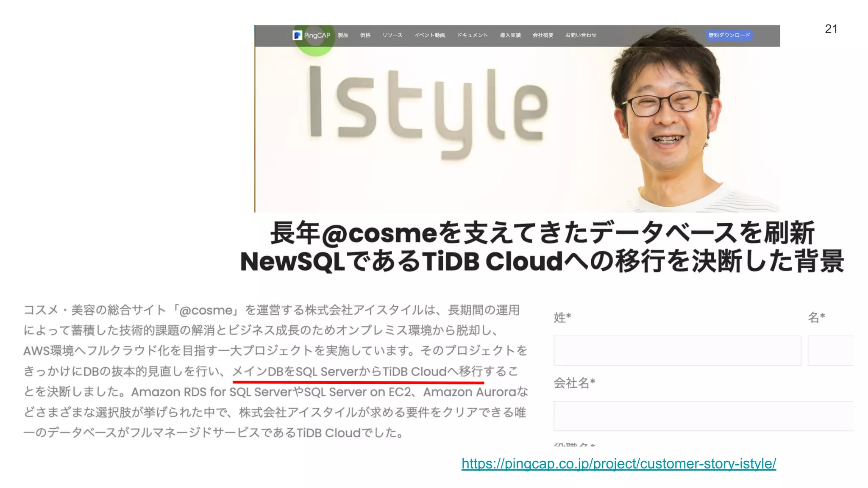Open the 会社概要 menu item
The width and height of the screenshot is (868, 488).
[x=543, y=35]
